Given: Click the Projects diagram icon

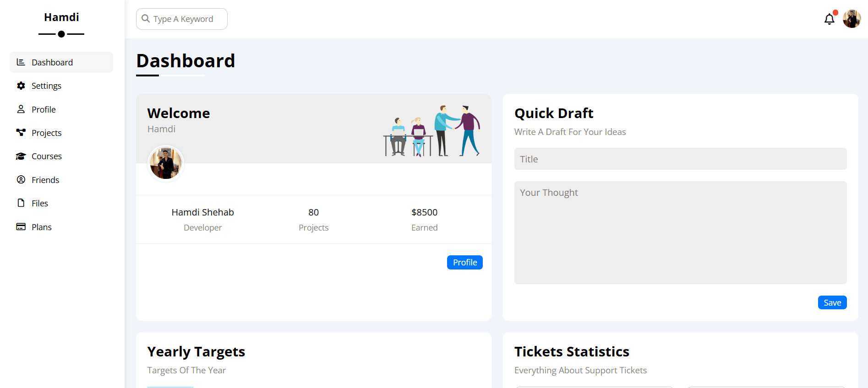Looking at the screenshot, I should click(21, 133).
